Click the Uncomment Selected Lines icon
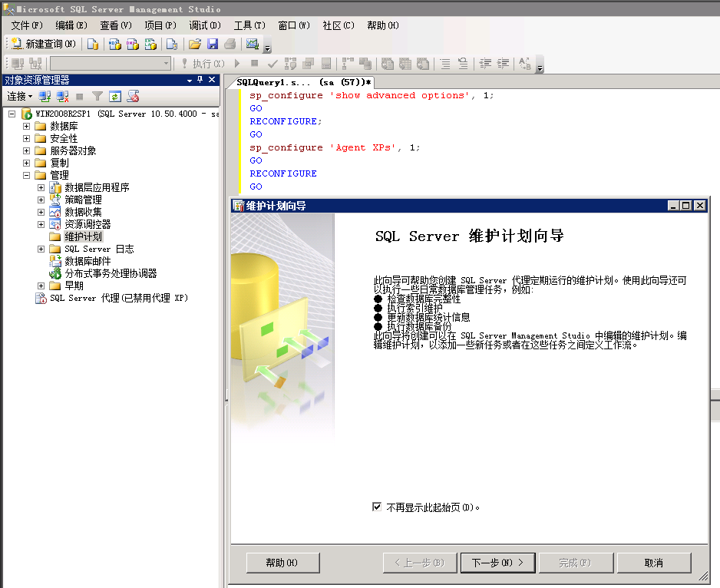This screenshot has height=588, width=720. point(463,64)
